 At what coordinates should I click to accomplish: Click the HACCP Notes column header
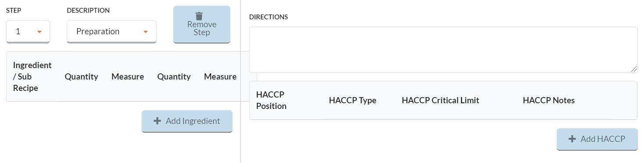coord(549,100)
